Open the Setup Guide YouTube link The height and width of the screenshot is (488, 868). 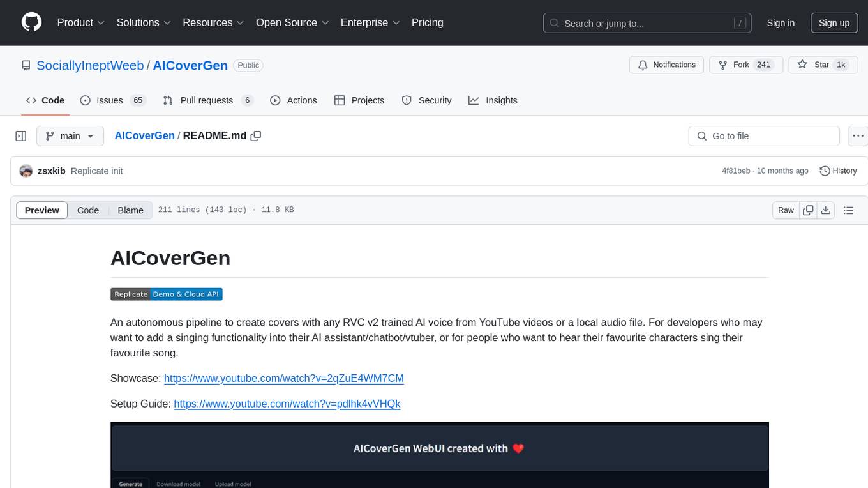tap(287, 404)
